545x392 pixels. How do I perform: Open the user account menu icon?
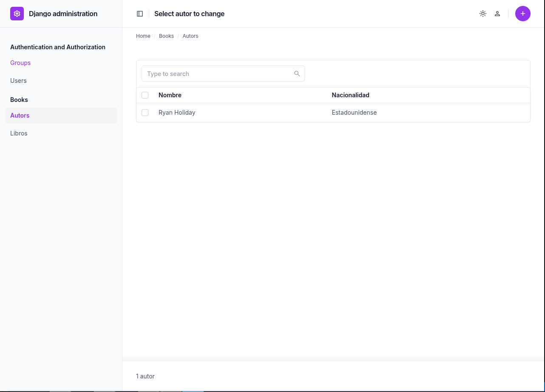point(497,14)
